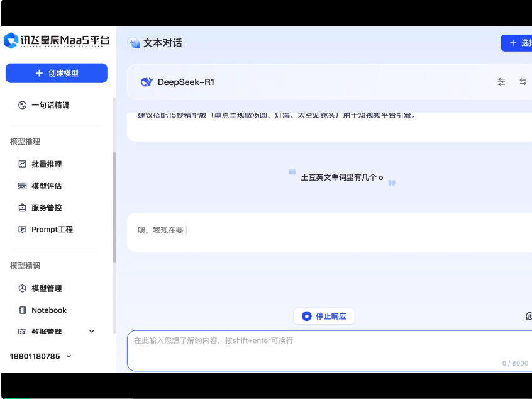The height and width of the screenshot is (399, 532).
Task: Click the 创建模型 button
Action: [57, 73]
